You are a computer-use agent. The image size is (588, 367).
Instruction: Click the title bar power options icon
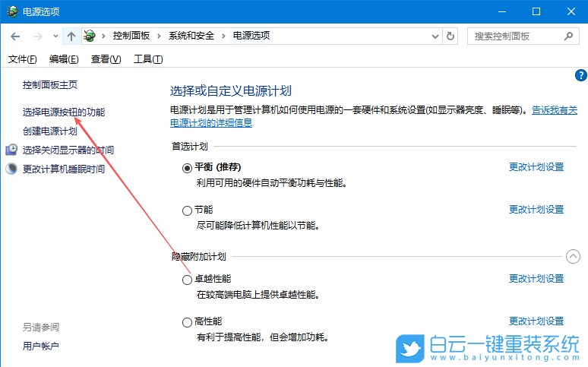(11, 11)
